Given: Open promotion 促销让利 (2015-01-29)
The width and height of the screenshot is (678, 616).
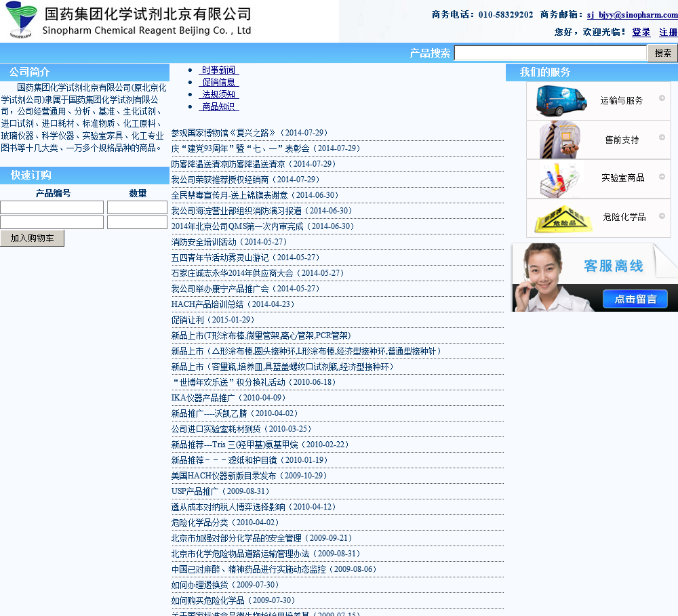Looking at the screenshot, I should point(213,320).
